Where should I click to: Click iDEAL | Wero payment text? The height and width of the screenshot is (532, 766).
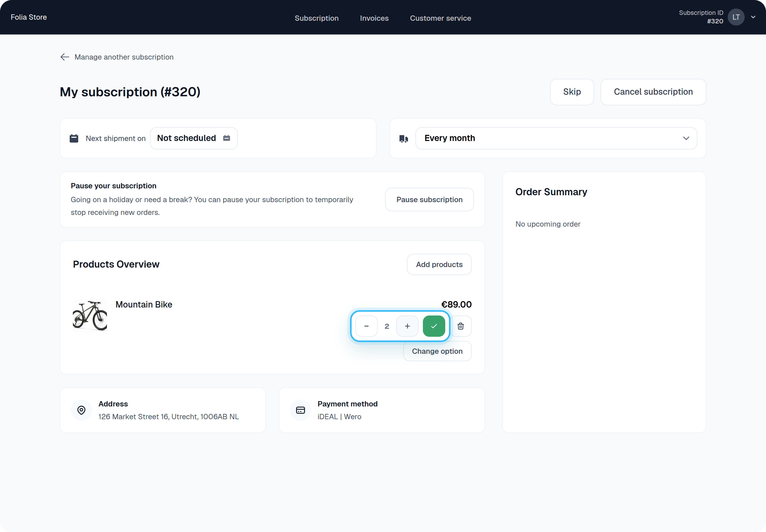coord(339,417)
